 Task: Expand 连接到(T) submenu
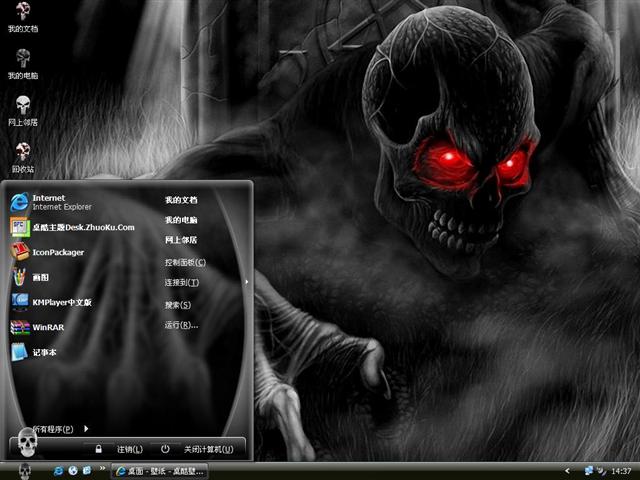pos(182,282)
